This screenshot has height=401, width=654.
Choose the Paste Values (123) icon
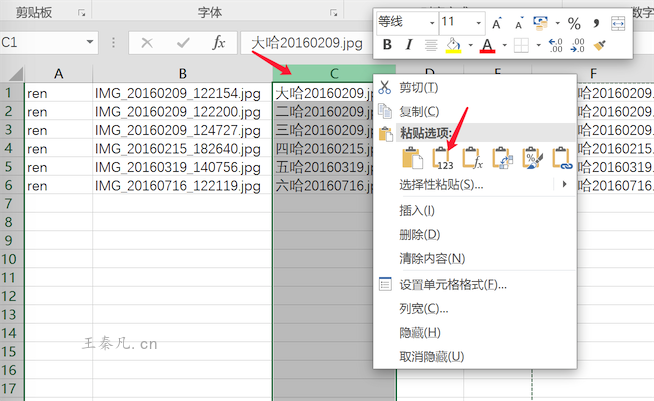pos(443,158)
